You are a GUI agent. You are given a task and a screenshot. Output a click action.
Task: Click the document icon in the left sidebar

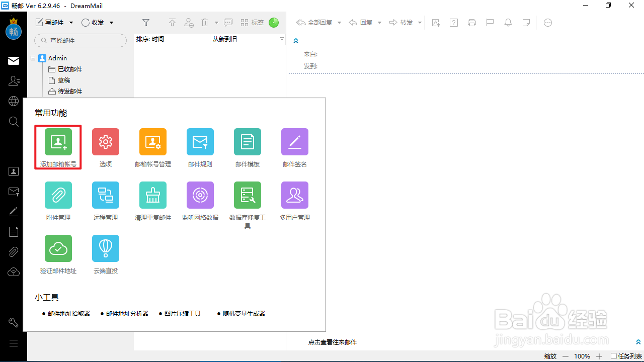(x=14, y=232)
